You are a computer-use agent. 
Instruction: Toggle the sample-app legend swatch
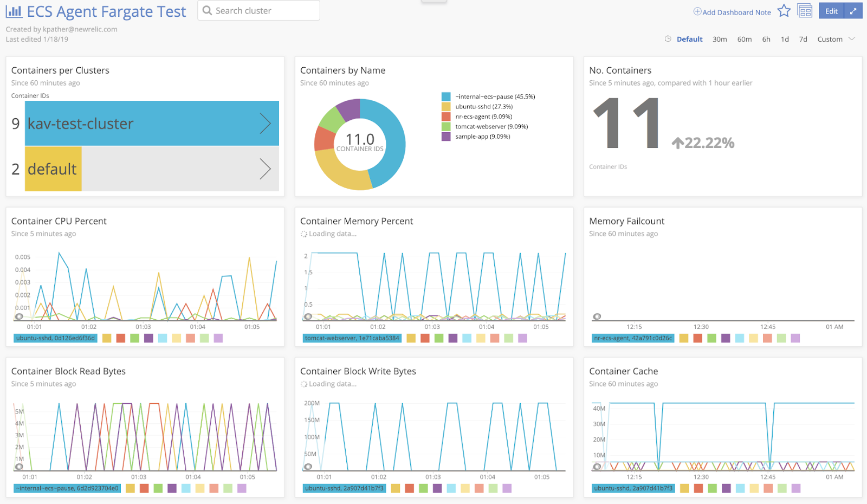click(x=446, y=137)
